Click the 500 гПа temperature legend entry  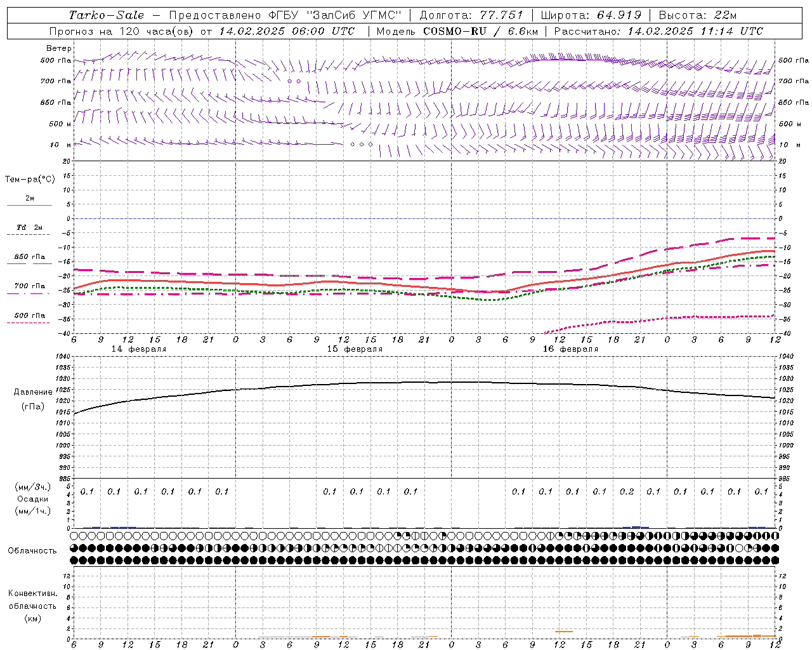29,315
